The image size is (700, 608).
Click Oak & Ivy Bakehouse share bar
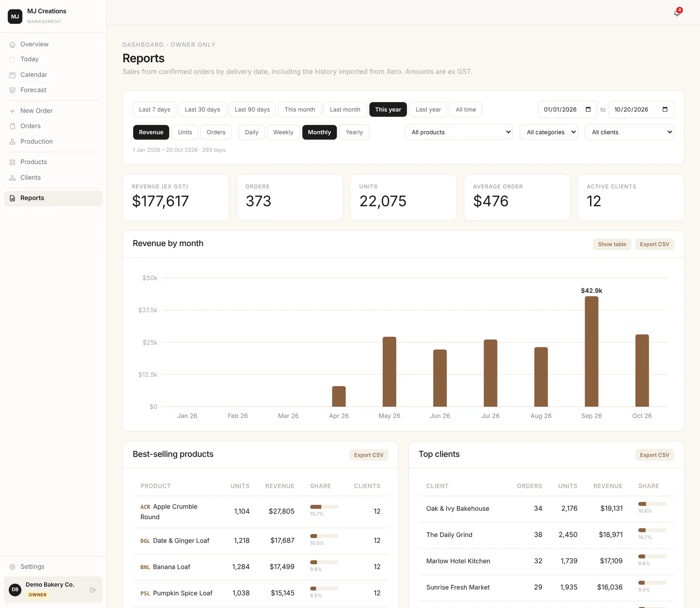(652, 504)
